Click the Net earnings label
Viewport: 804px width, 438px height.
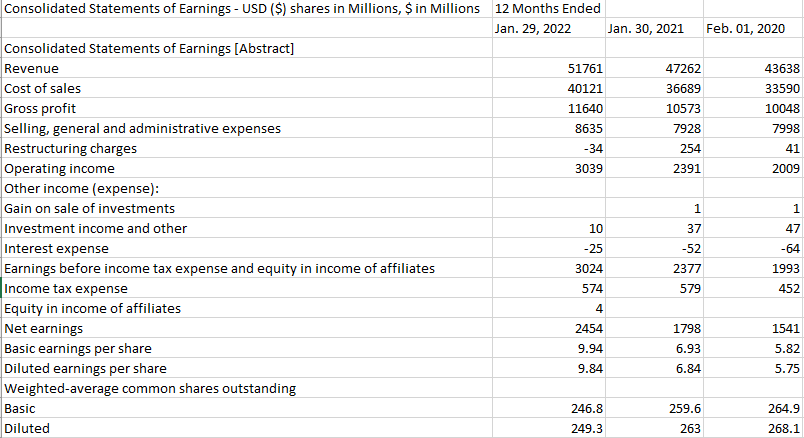tap(44, 329)
